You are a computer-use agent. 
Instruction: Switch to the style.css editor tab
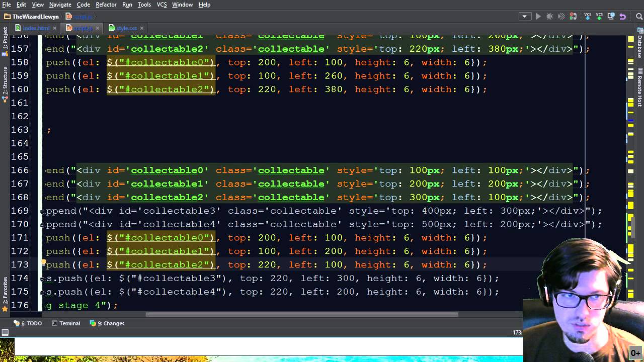126,28
